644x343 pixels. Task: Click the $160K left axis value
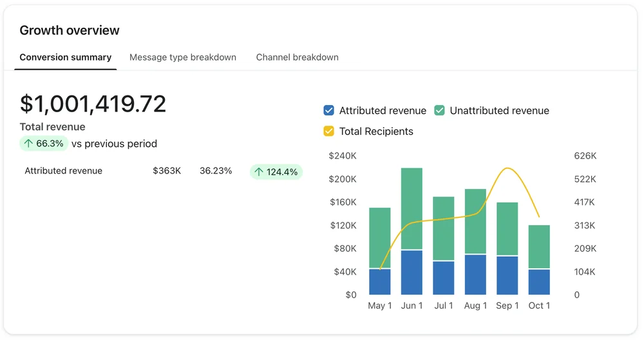[x=343, y=202]
